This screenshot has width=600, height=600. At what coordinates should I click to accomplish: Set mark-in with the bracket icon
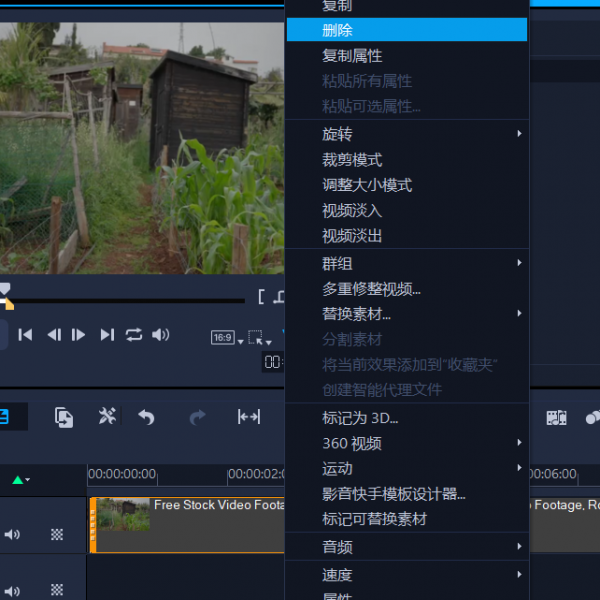pyautogui.click(x=261, y=297)
